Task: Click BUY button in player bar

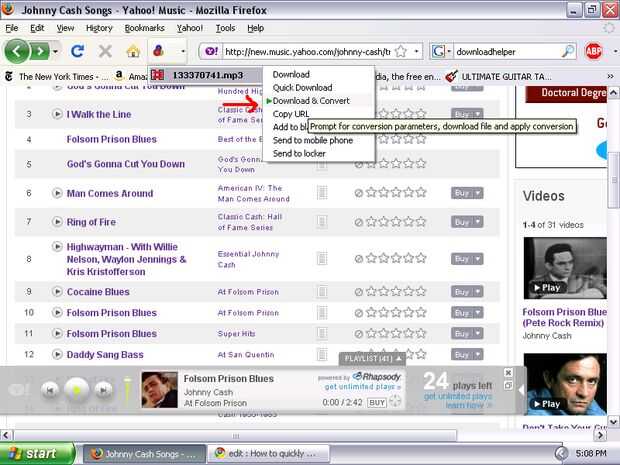Action: coord(377,403)
